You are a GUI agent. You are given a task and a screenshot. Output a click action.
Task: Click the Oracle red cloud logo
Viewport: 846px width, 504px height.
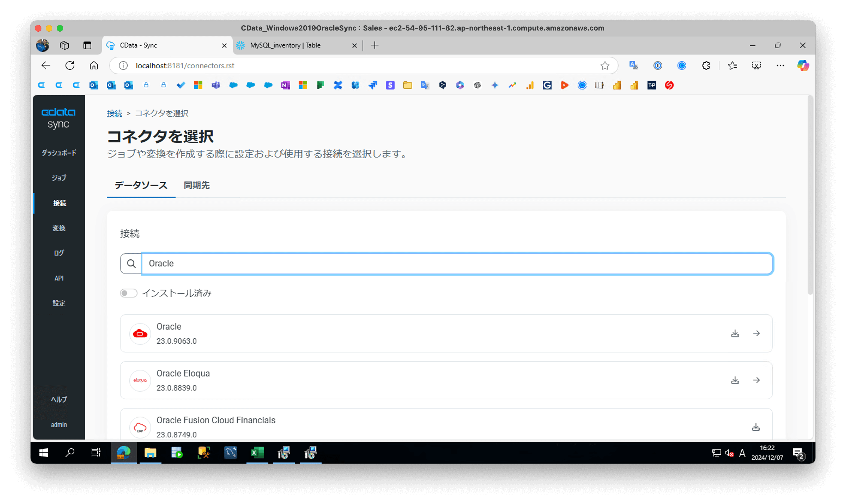140,334
